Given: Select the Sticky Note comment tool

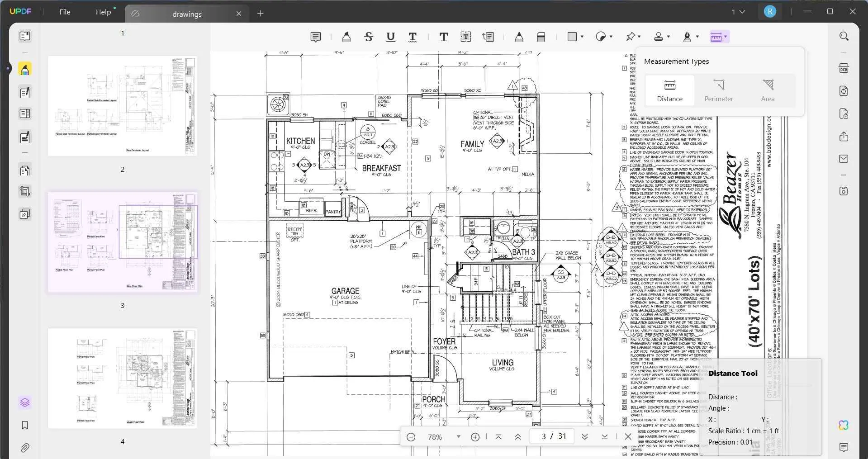Looking at the screenshot, I should coord(316,37).
